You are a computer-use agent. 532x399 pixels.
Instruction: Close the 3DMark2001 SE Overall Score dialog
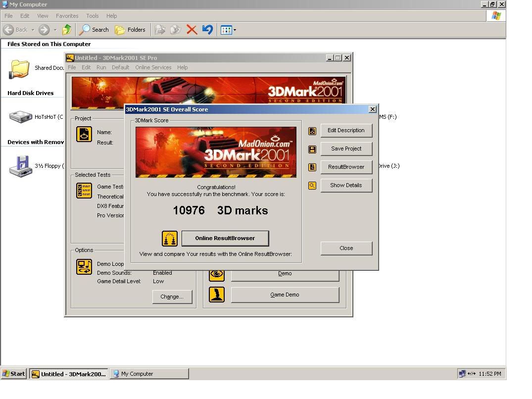[373, 109]
